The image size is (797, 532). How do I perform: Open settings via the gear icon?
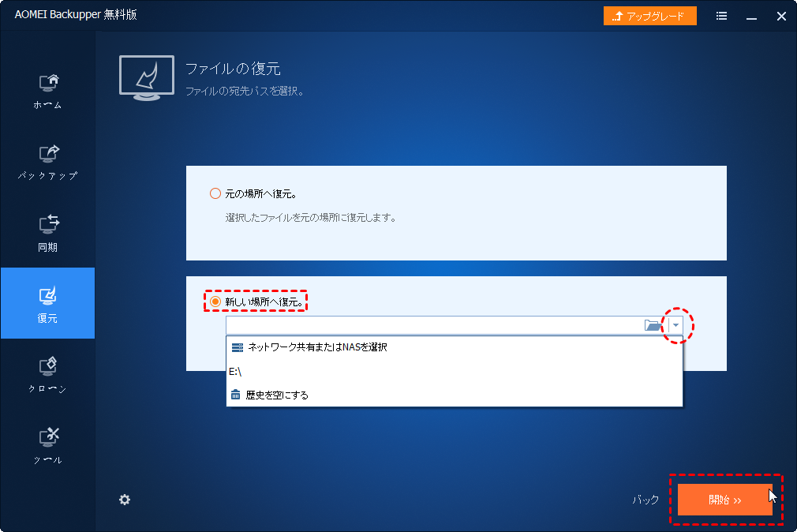pyautogui.click(x=125, y=500)
